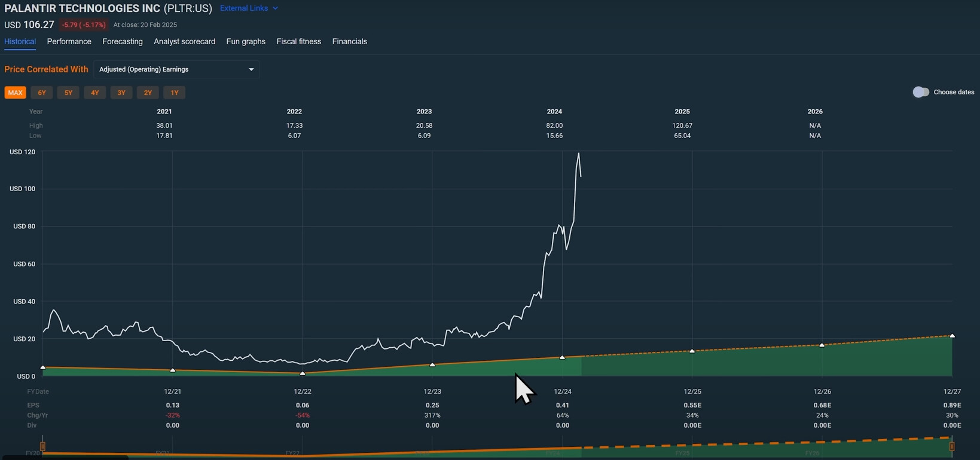Click the left handle of range slider
Image resolution: width=980 pixels, height=460 pixels.
(42, 446)
